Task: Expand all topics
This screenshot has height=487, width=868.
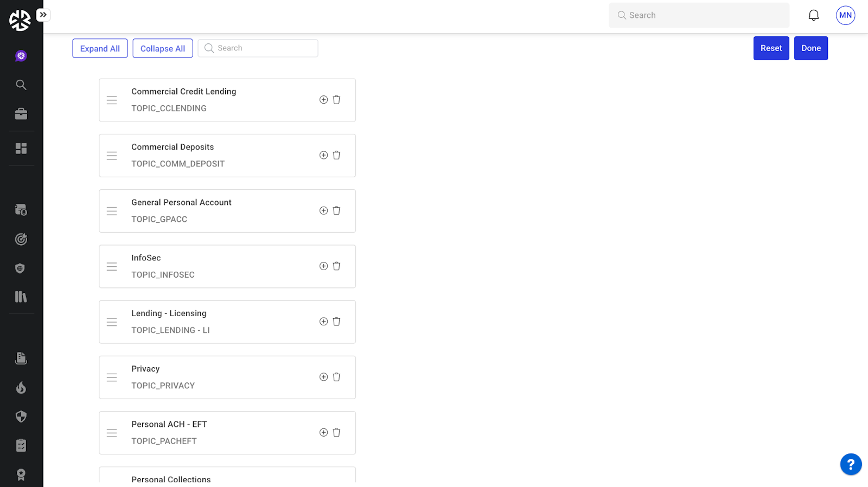Action: pyautogui.click(x=100, y=48)
